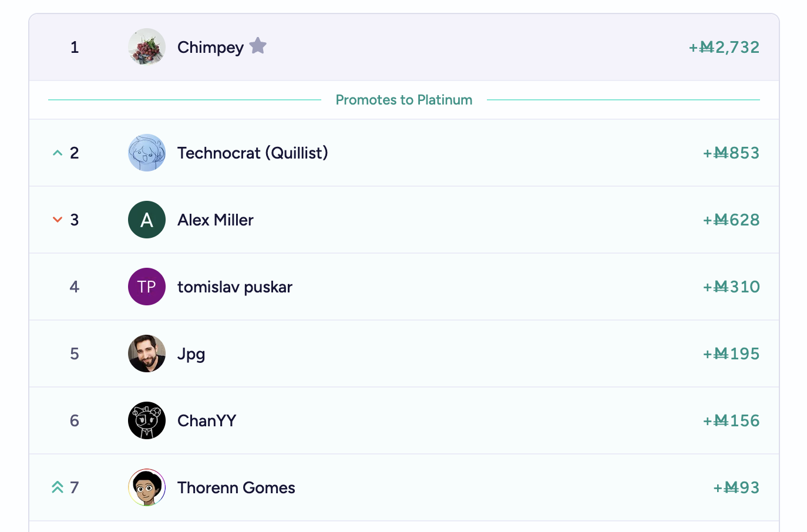The image size is (807, 532).
Task: Click the +195 earnings on Jpg's row
Action: (x=731, y=353)
